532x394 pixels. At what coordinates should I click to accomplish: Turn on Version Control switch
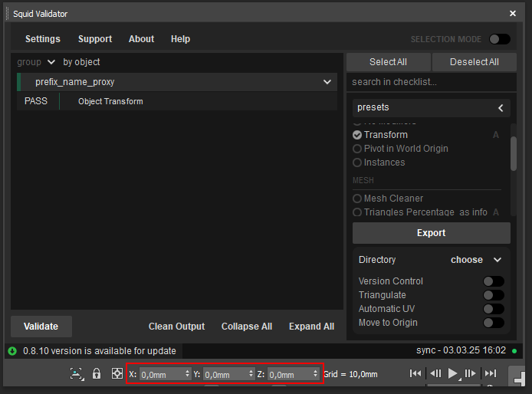pos(494,281)
